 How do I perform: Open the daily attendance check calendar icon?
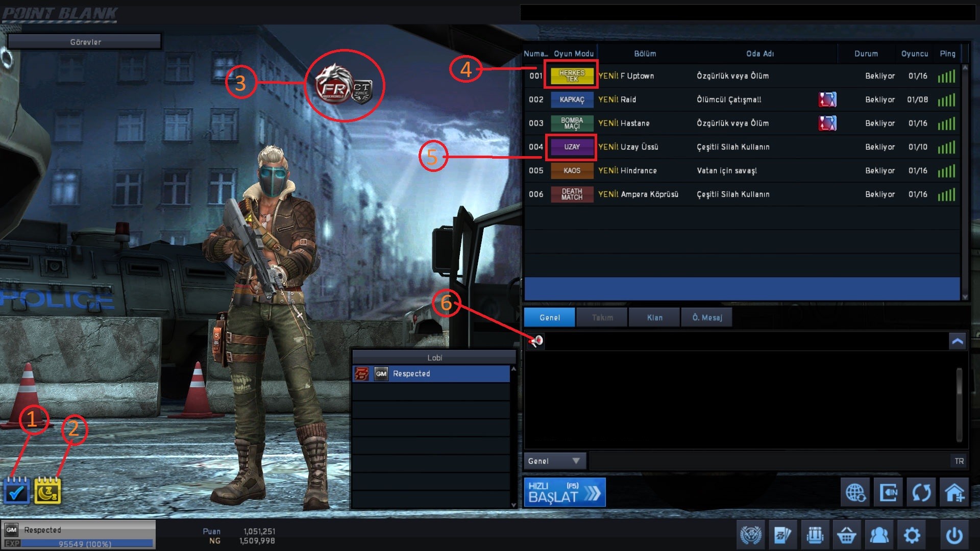coord(17,491)
